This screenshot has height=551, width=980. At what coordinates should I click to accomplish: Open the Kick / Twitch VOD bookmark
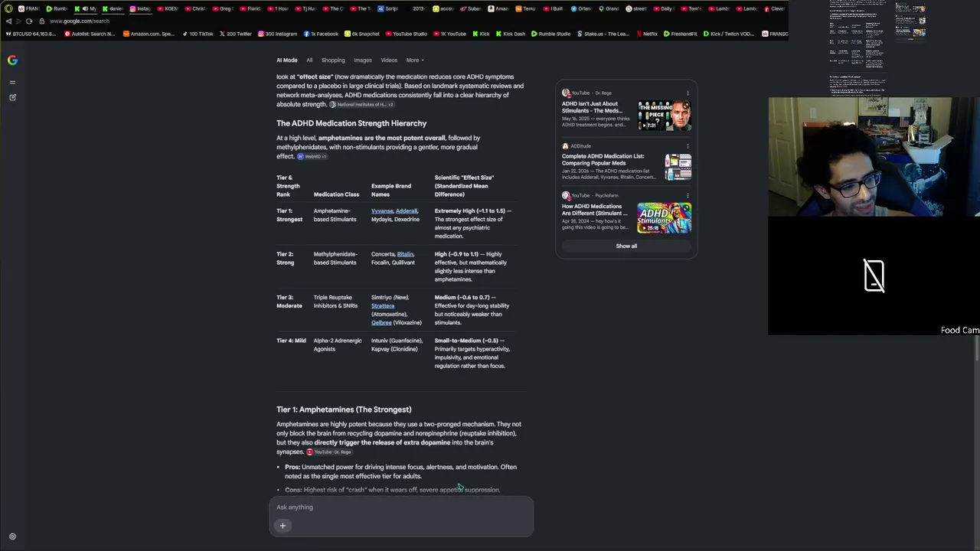pyautogui.click(x=730, y=34)
